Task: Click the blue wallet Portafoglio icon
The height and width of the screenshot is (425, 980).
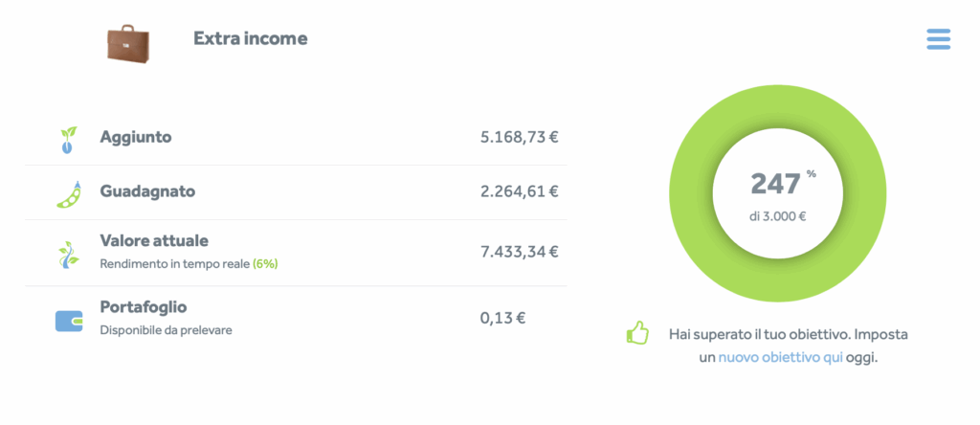Action: (69, 320)
